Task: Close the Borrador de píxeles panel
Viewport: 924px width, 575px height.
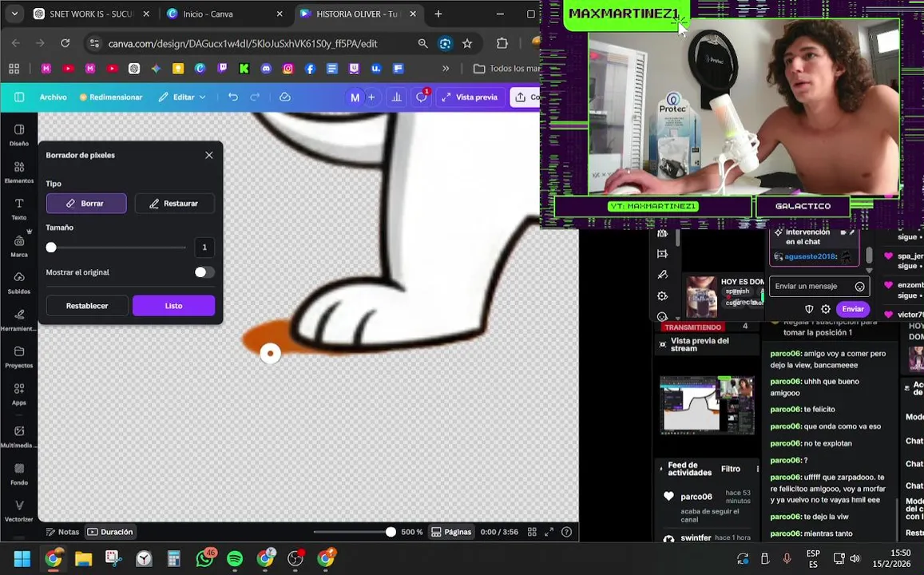Action: (x=209, y=155)
